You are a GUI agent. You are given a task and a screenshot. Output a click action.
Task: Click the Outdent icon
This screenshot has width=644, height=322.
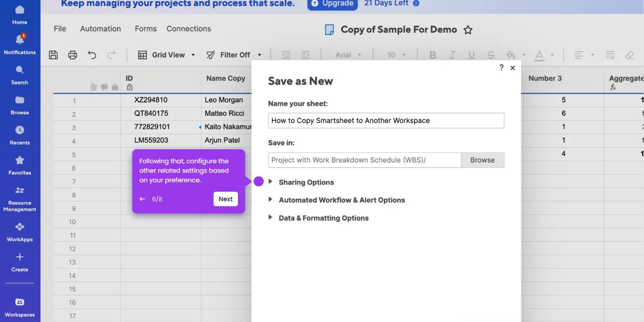click(x=286, y=55)
